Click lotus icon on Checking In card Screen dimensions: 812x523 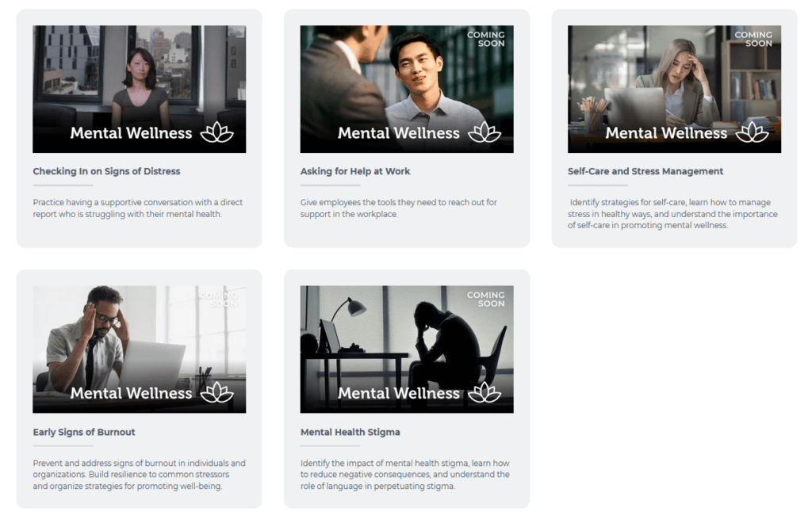coord(217,132)
